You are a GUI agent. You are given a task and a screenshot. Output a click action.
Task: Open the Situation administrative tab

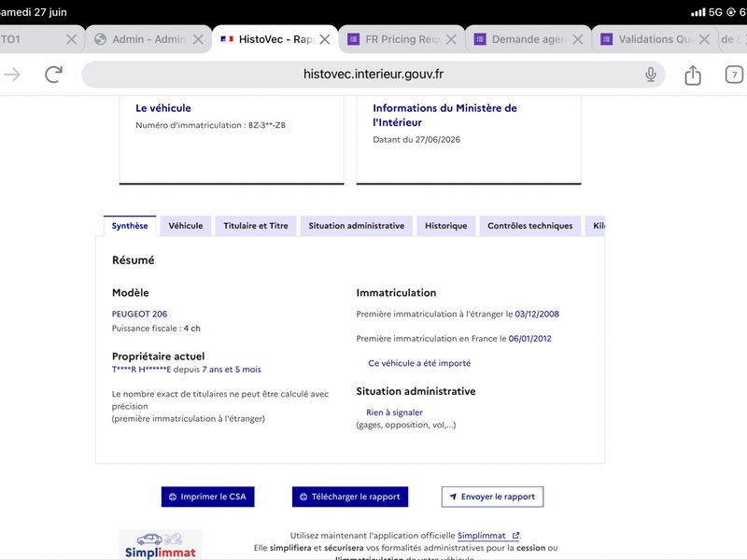point(357,226)
